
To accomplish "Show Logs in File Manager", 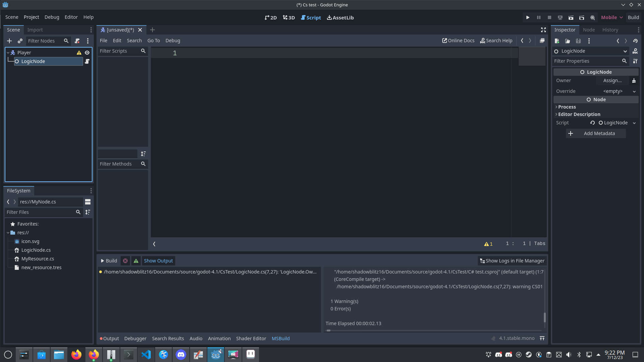I will pos(512,261).
